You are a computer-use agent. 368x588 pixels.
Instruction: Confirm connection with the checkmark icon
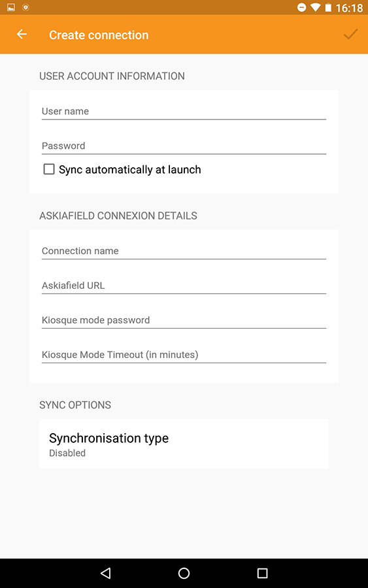[x=351, y=34]
